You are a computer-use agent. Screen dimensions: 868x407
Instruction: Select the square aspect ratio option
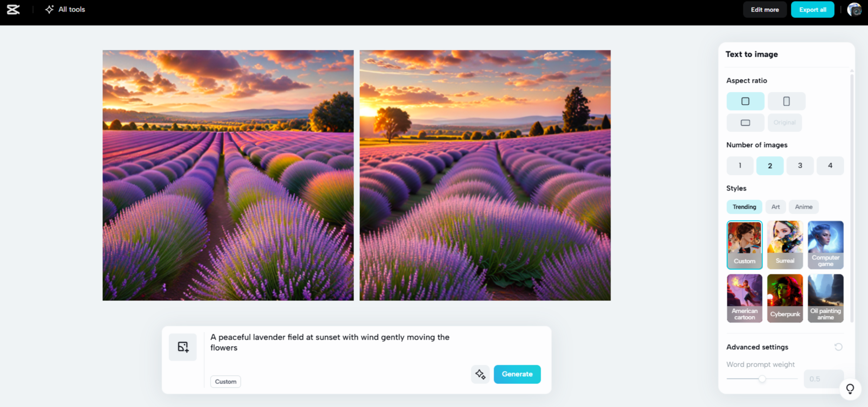pos(745,101)
